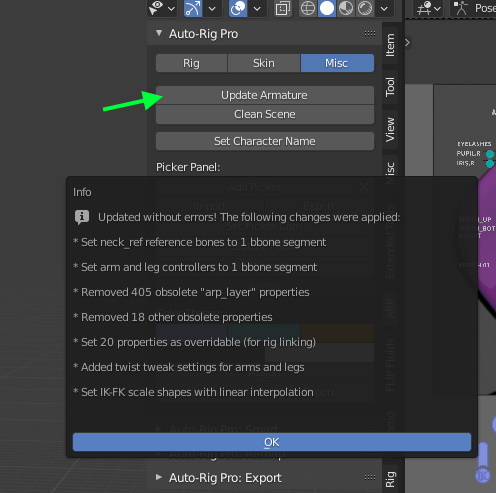Switch to wireframe shading mode
Viewport: 496px width, 493px height.
[x=308, y=8]
